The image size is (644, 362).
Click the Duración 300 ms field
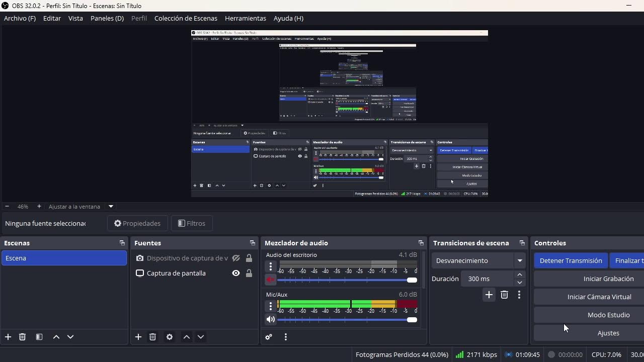click(488, 279)
